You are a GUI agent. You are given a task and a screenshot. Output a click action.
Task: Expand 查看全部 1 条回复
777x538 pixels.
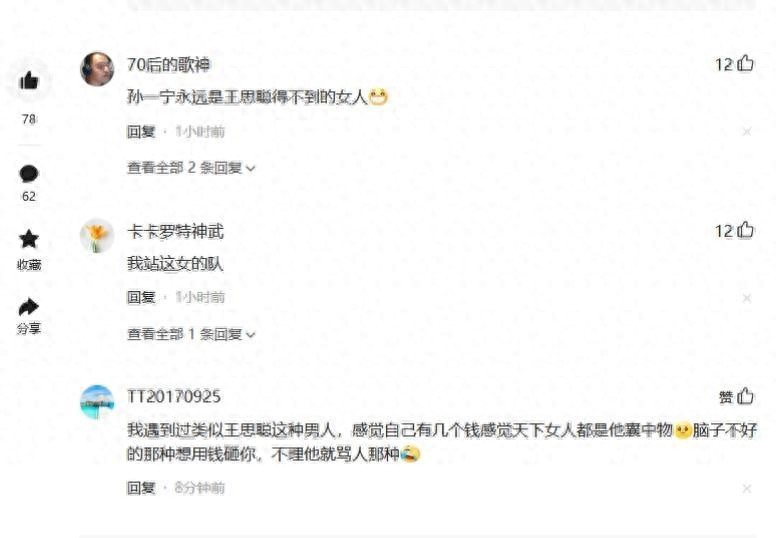[191, 334]
